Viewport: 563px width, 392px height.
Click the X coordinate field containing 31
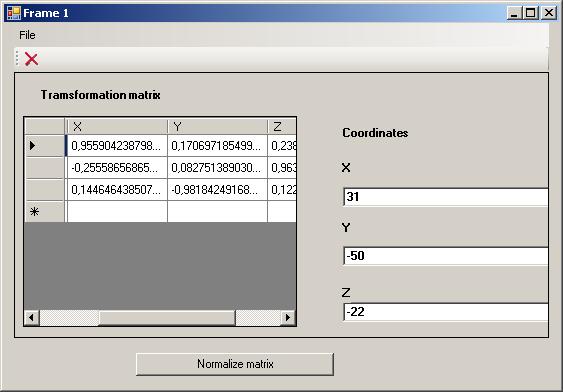[x=446, y=197]
